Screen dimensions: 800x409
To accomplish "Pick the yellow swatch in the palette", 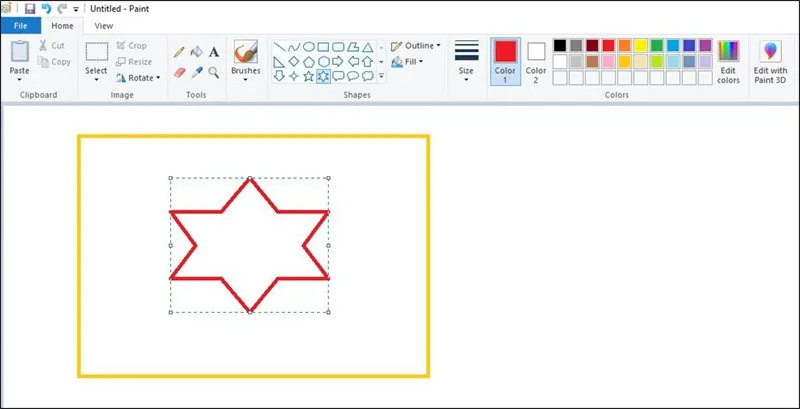I will (641, 45).
